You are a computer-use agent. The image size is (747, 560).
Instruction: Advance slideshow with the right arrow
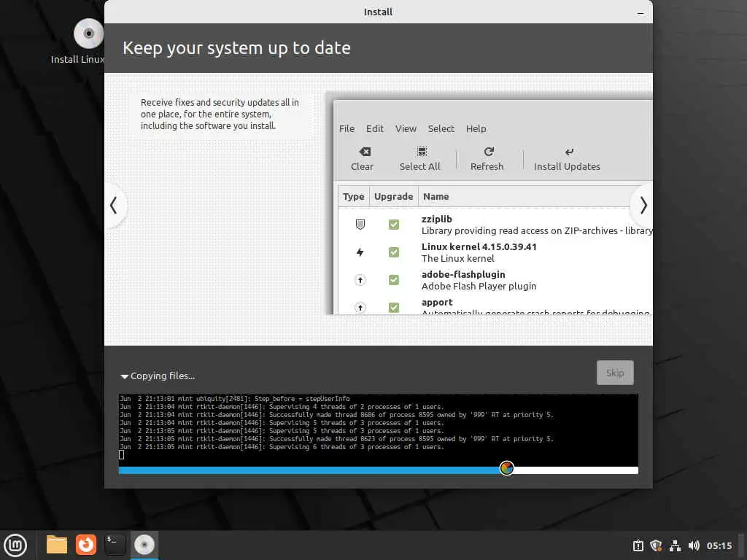click(643, 205)
